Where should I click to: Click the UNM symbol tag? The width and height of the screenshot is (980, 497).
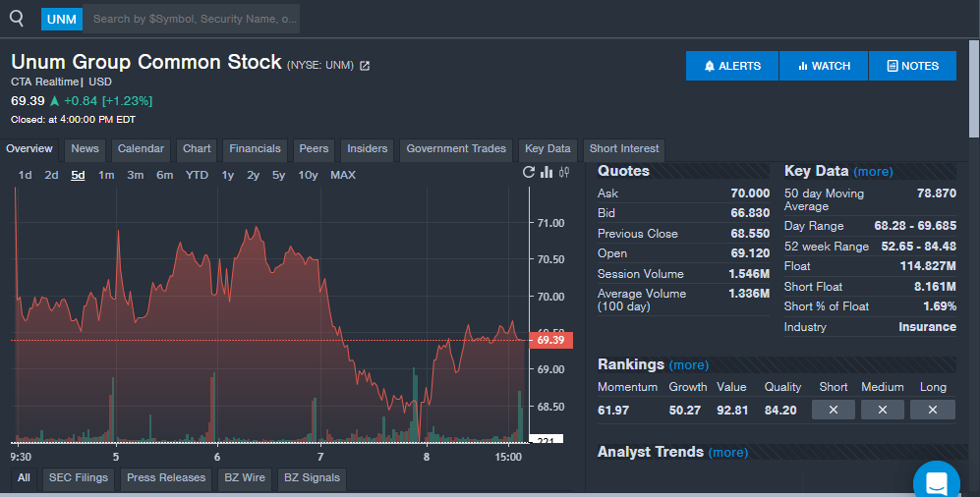point(61,20)
